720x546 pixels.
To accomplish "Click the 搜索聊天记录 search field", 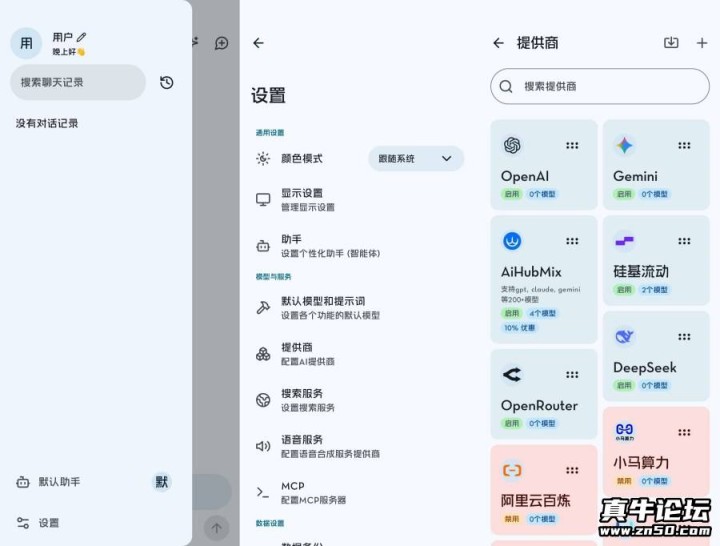I will click(78, 83).
